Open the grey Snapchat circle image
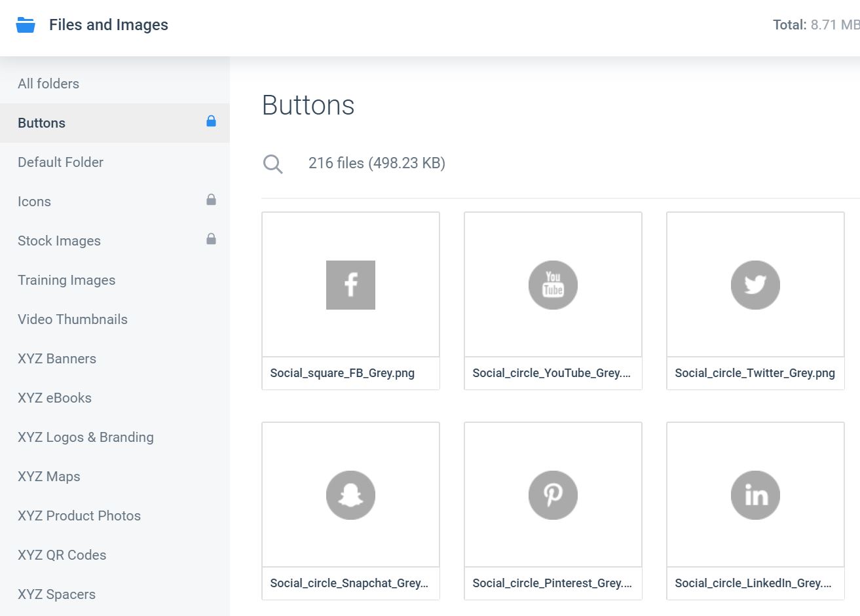This screenshot has height=616, width=860. point(350,495)
